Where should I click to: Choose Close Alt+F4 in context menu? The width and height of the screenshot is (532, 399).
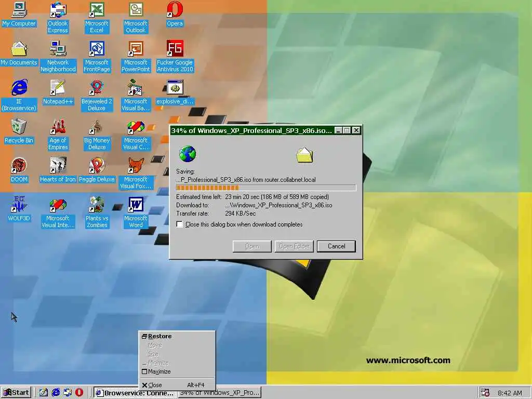click(x=177, y=385)
